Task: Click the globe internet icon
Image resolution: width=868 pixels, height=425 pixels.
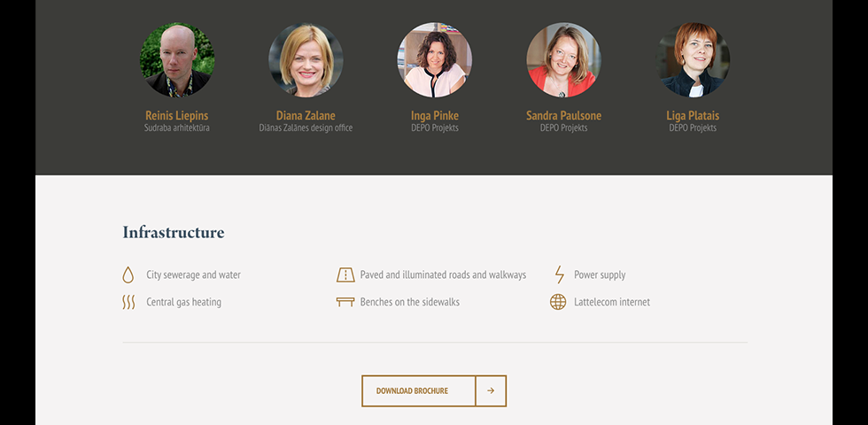Action: tap(558, 302)
